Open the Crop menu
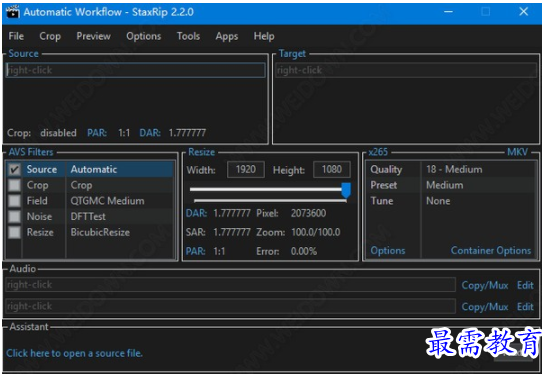The width and height of the screenshot is (550, 374). [x=50, y=36]
